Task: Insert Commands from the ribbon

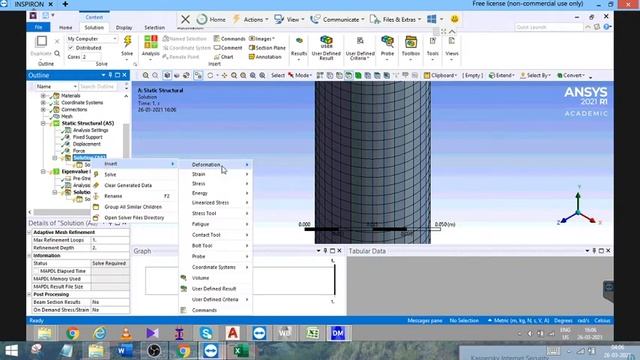Action: [x=229, y=39]
